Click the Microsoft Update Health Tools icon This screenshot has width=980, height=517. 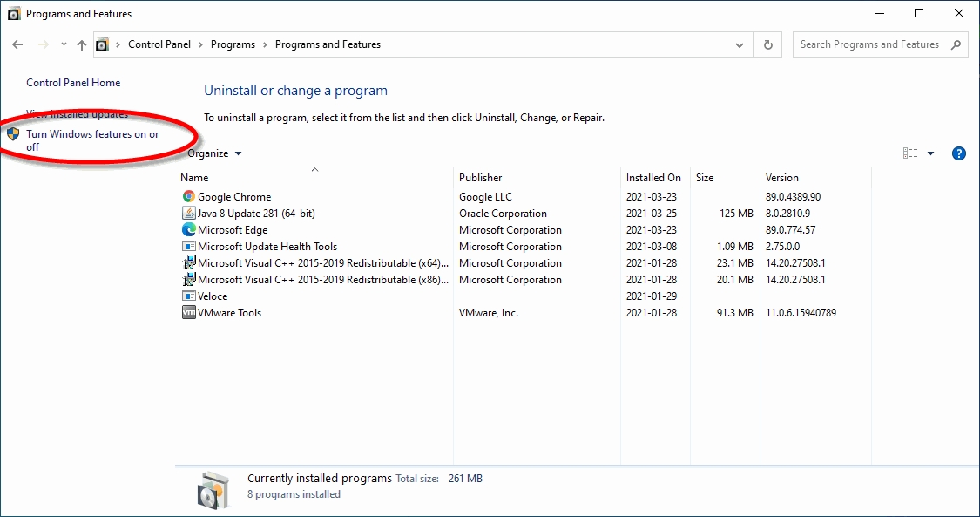189,247
